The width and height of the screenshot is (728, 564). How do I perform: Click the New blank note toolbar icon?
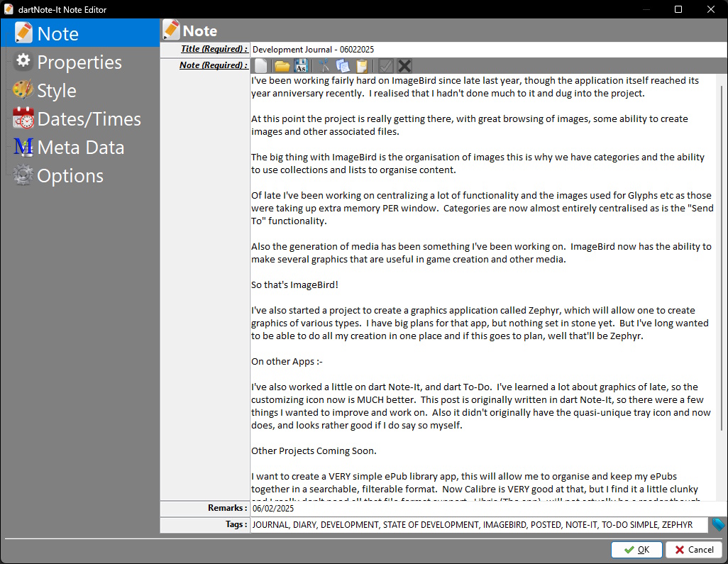[x=261, y=66]
